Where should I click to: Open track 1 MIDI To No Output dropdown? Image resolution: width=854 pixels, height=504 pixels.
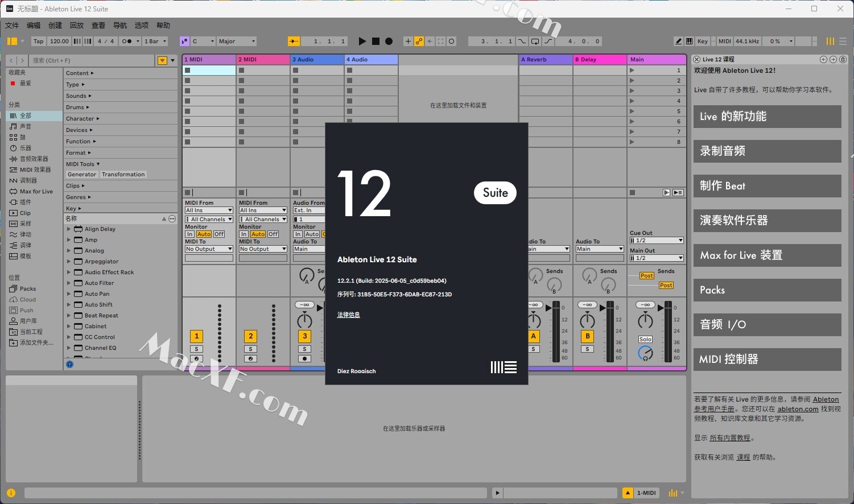(x=209, y=249)
